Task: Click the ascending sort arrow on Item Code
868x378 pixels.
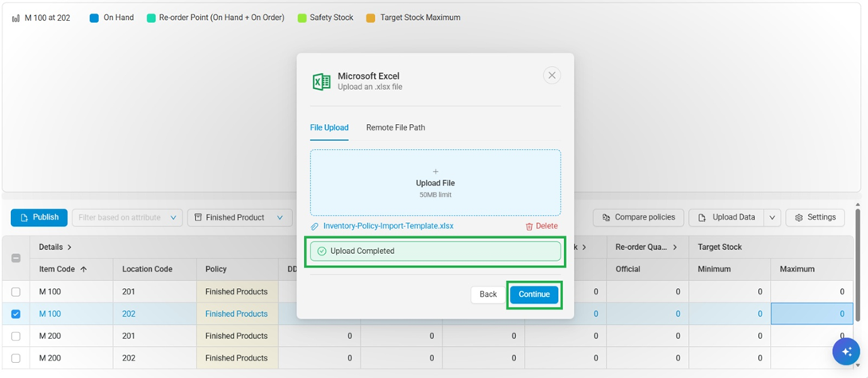Action: (84, 270)
